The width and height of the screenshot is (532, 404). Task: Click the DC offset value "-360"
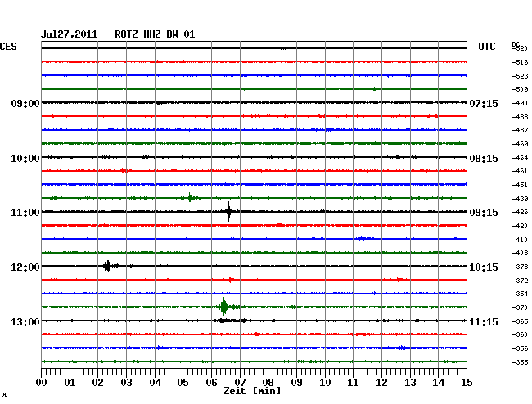[520, 334]
